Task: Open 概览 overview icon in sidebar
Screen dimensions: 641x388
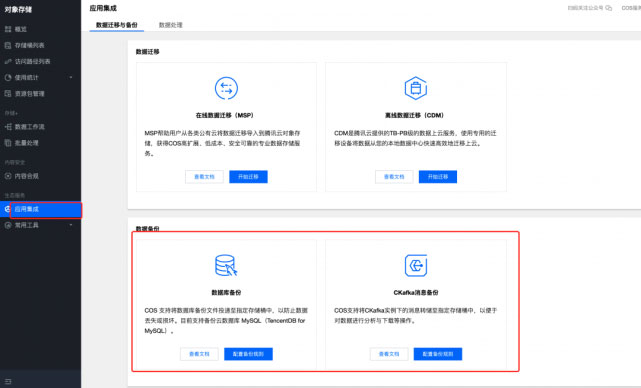Action: tap(8, 29)
